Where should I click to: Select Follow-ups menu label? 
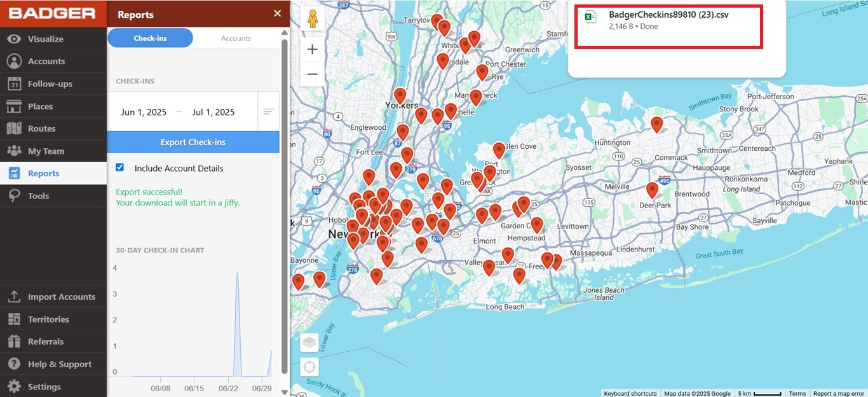pos(50,83)
